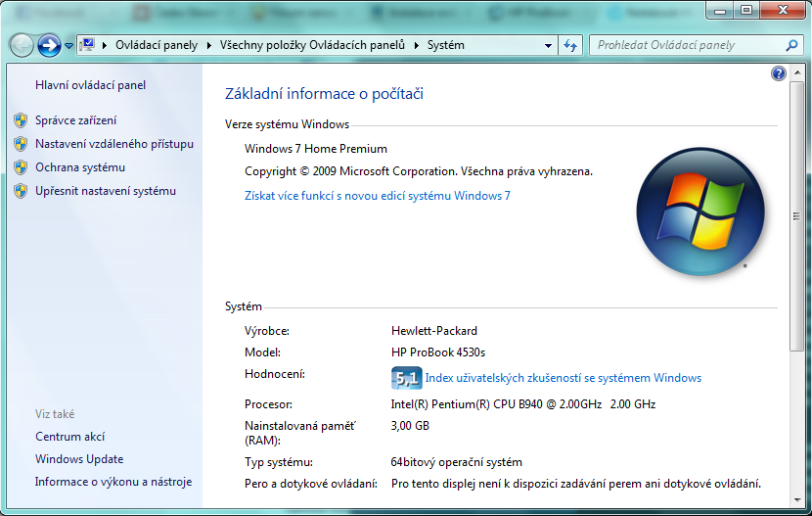Click shield icon beside Upřesnit nastavení systému
This screenshot has width=812, height=516.
point(21,191)
